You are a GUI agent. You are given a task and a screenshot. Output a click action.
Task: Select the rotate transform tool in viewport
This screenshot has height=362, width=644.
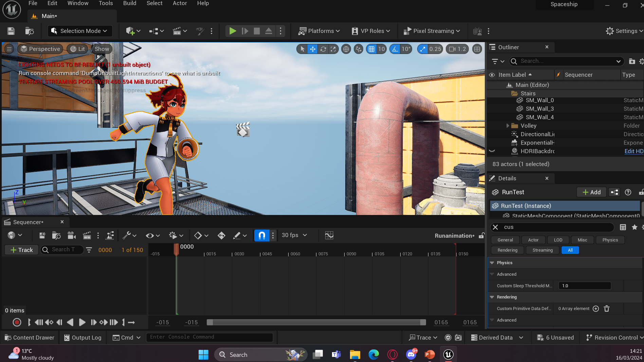(x=323, y=49)
